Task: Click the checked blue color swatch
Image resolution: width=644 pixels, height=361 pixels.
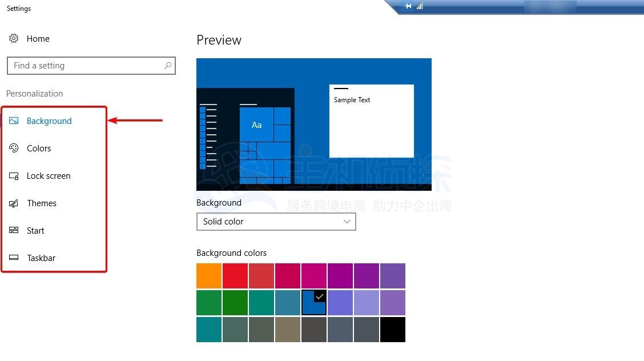Action: click(313, 302)
